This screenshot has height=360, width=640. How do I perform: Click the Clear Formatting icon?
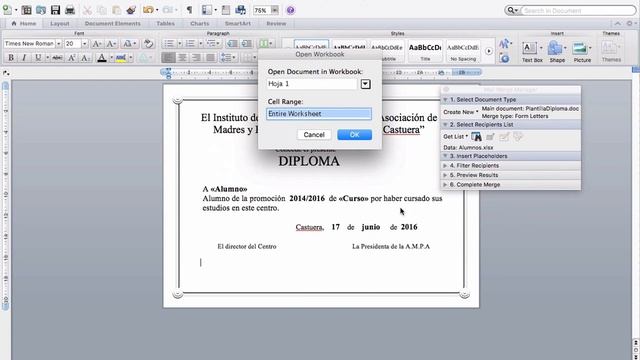(x=149, y=44)
